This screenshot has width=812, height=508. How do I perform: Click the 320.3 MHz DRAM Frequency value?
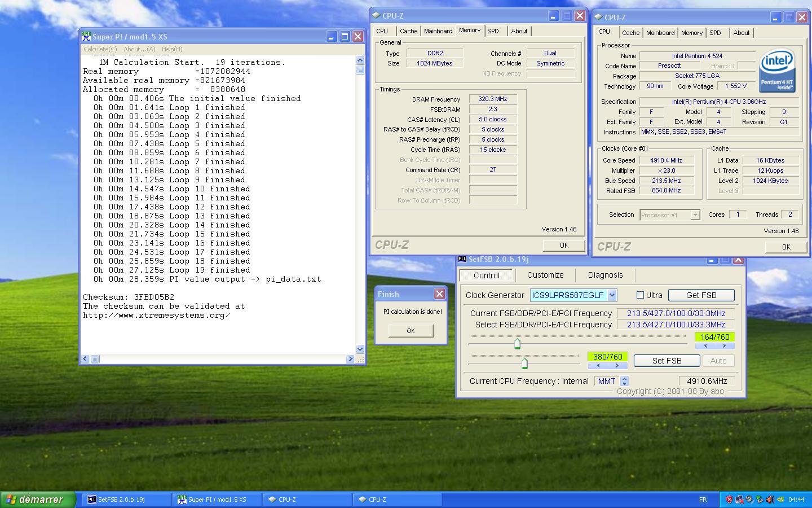493,99
